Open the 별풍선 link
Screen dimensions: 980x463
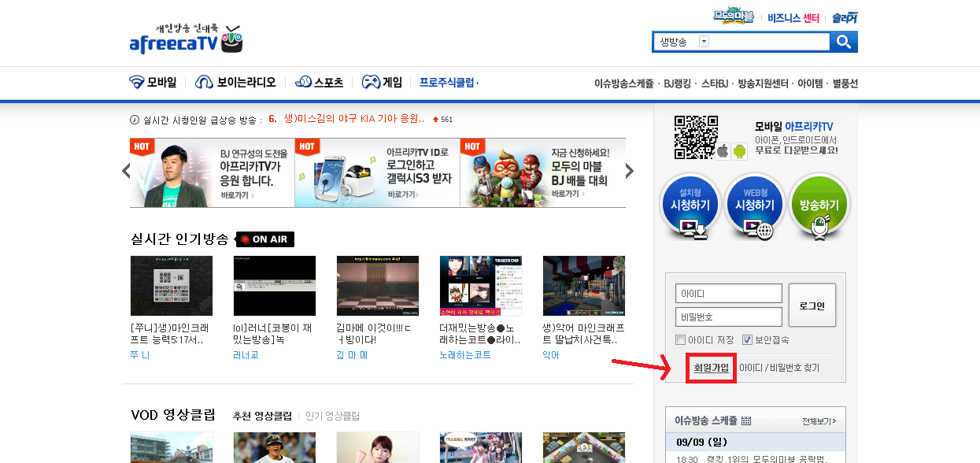(x=845, y=83)
